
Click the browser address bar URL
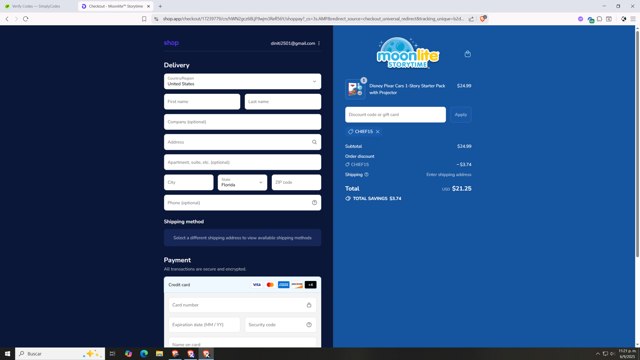pos(313,19)
